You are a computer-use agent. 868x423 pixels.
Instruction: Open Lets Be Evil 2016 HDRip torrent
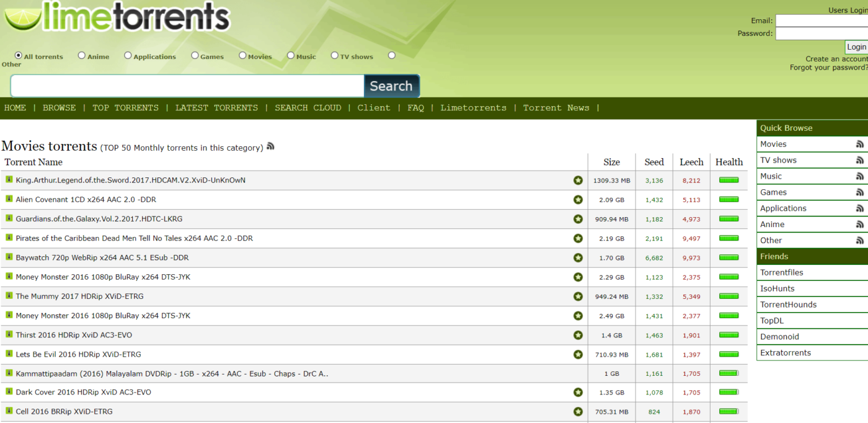pos(78,355)
